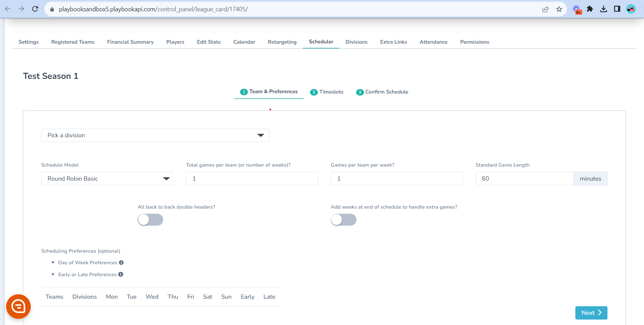Click the Tue column header
Screen dimensions: 644x325
[131, 297]
